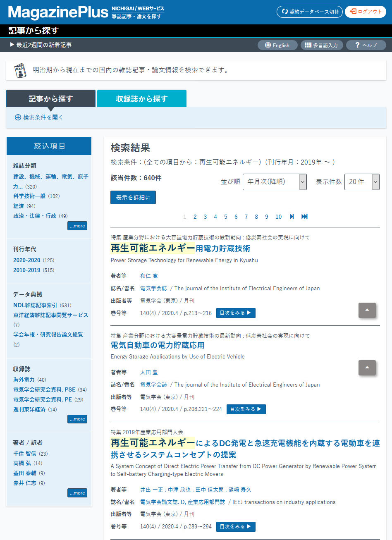Viewport: 392px width, 540px height.
Task: Filter by publication years 2020-2020
Action: pos(27,260)
